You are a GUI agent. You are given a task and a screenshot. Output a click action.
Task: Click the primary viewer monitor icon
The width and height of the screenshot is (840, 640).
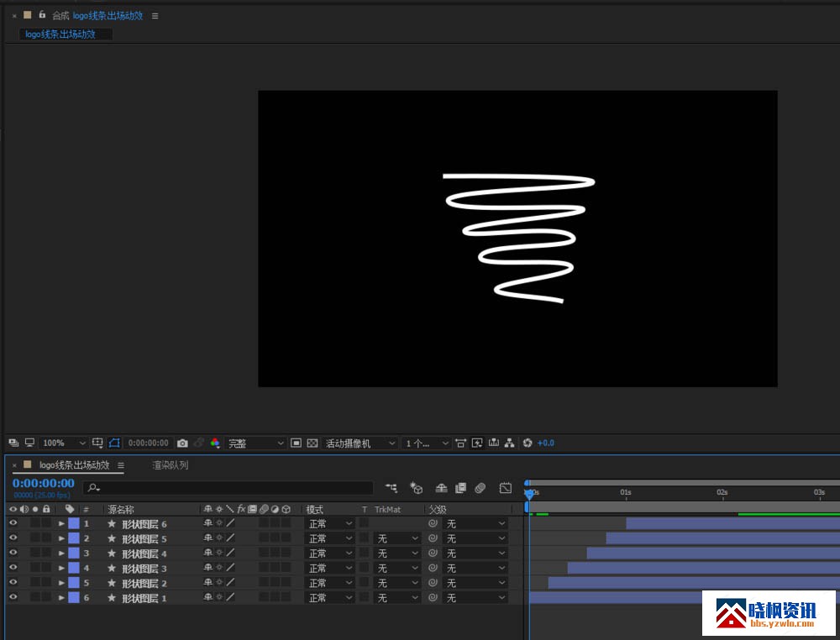click(30, 443)
